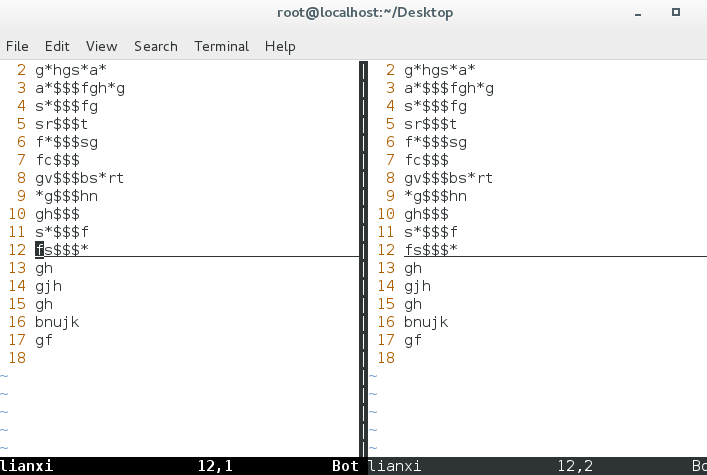This screenshot has width=707, height=475.
Task: Click line 6 'f*$$$sg' in right pane
Action: click(435, 142)
